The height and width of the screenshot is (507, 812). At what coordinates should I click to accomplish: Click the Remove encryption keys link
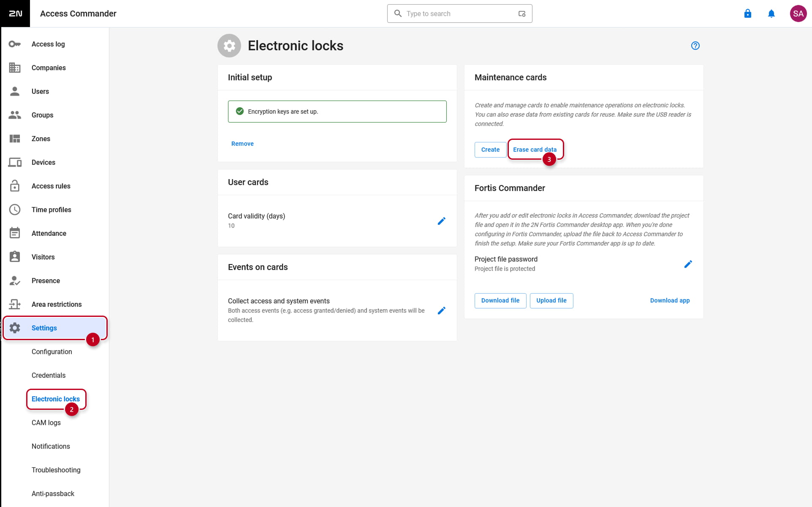click(242, 144)
